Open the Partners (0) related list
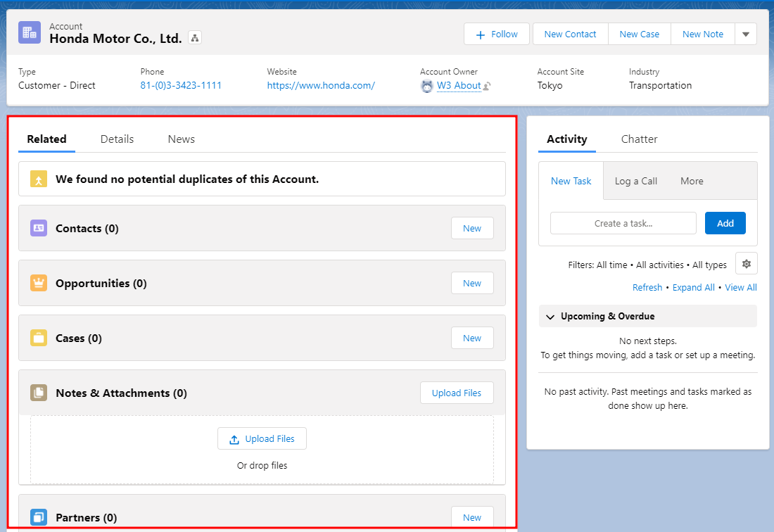The height and width of the screenshot is (532, 774). pyautogui.click(x=87, y=517)
